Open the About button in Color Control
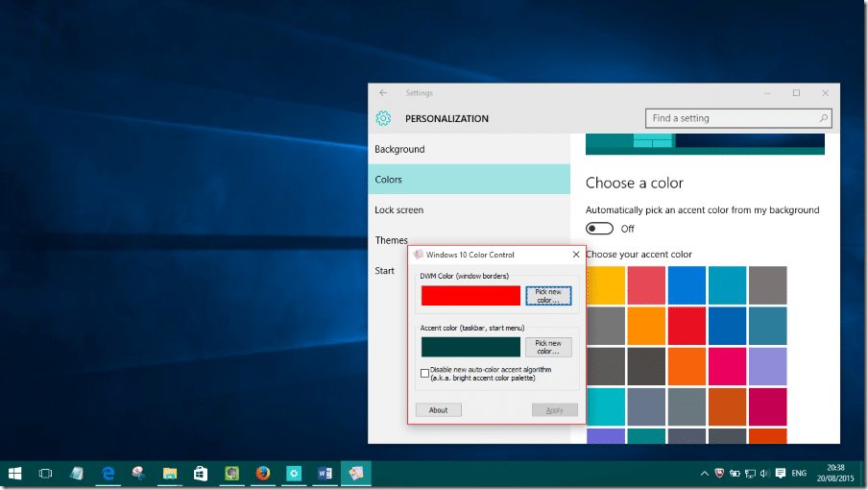Viewport: 868px width, 490px height. click(439, 410)
